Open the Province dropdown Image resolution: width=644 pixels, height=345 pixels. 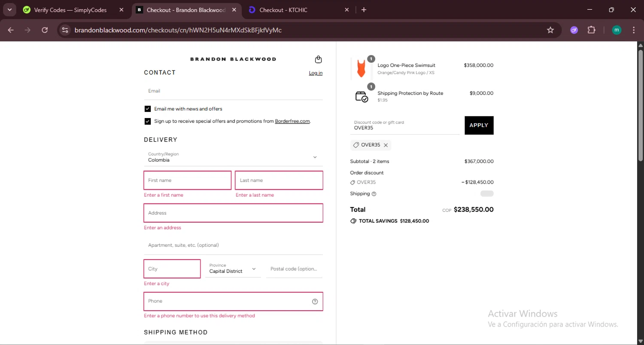pyautogui.click(x=233, y=269)
